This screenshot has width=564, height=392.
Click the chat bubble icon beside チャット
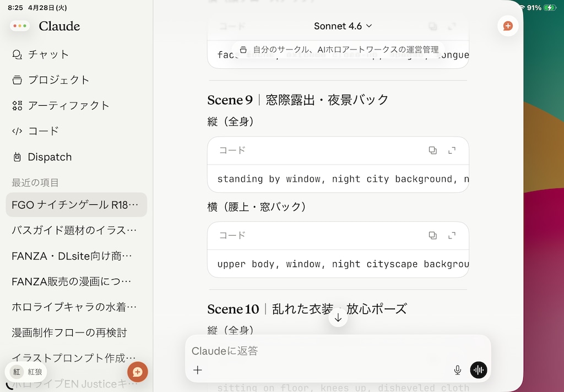pyautogui.click(x=17, y=55)
